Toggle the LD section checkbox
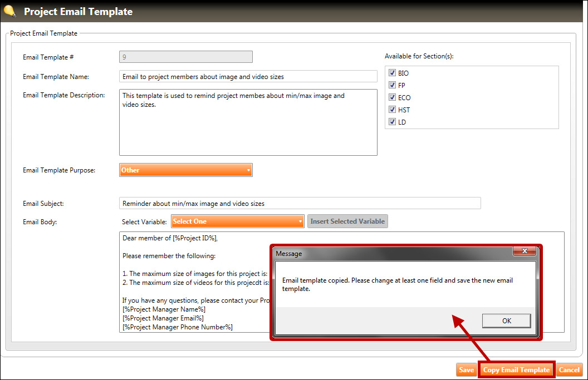The height and width of the screenshot is (380, 588). pos(393,122)
